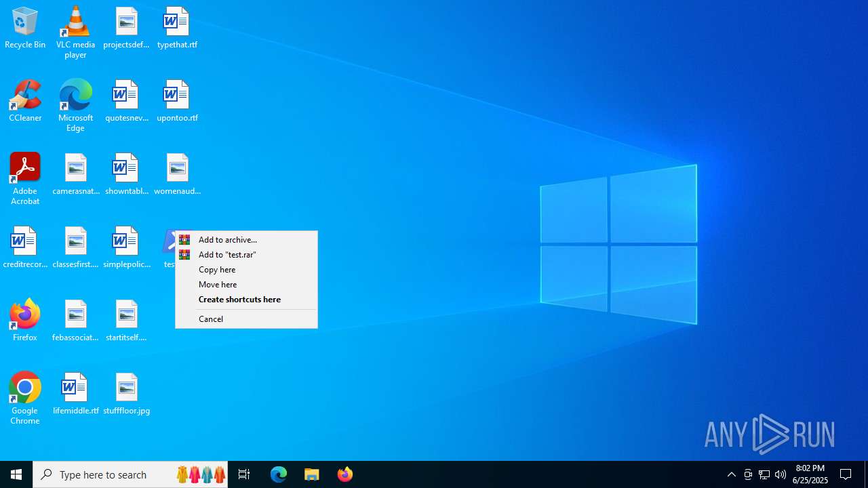Choose Copy here in context menu
The height and width of the screenshot is (488, 868).
click(246, 270)
